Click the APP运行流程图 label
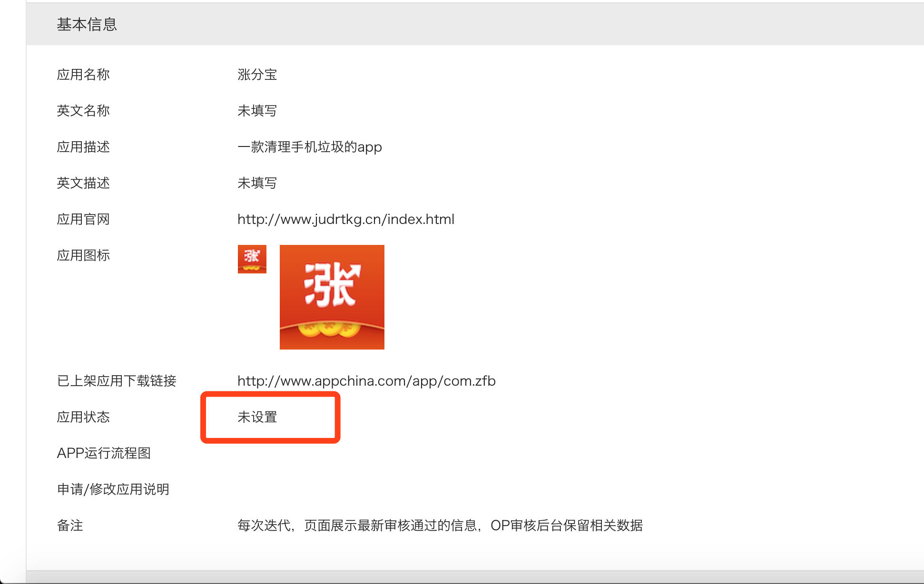 [104, 453]
